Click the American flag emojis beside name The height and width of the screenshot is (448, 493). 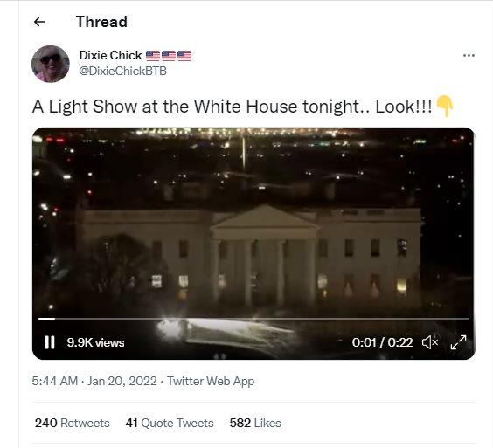(x=169, y=56)
